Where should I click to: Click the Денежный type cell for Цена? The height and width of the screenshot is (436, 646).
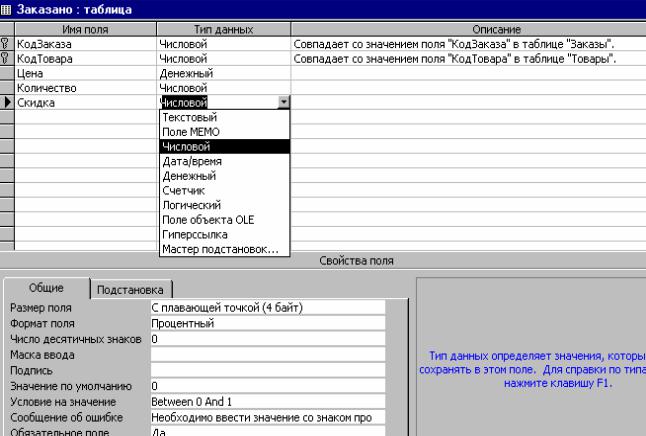coord(224,73)
